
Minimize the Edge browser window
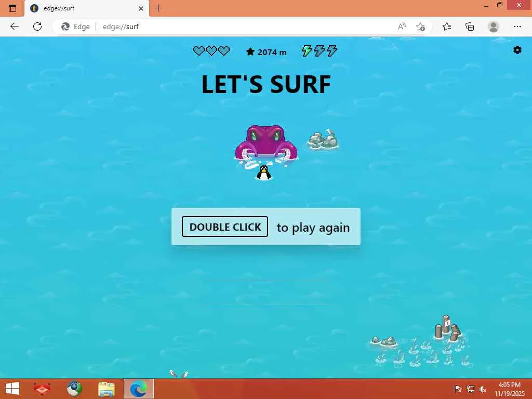pyautogui.click(x=486, y=5)
